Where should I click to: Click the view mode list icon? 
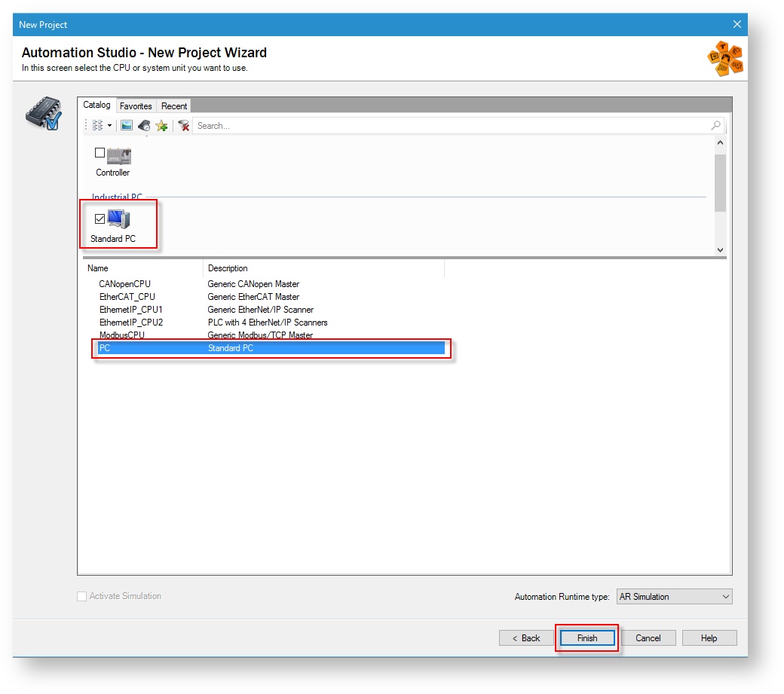coord(97,126)
